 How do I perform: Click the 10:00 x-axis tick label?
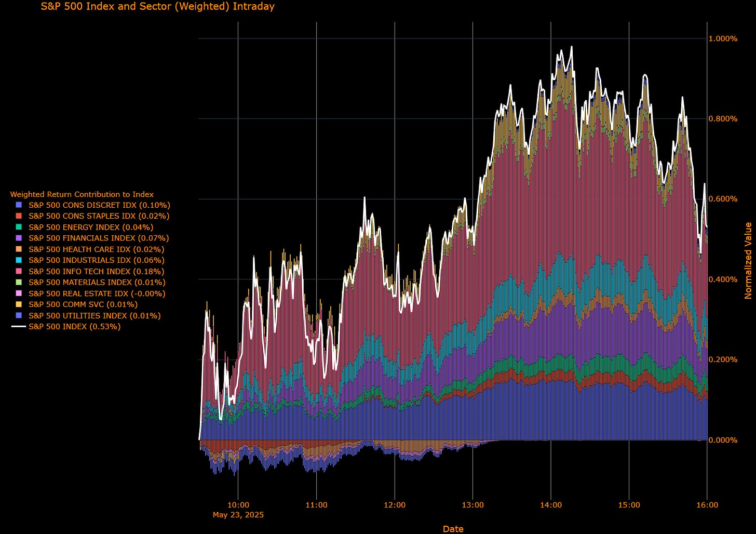(x=238, y=505)
